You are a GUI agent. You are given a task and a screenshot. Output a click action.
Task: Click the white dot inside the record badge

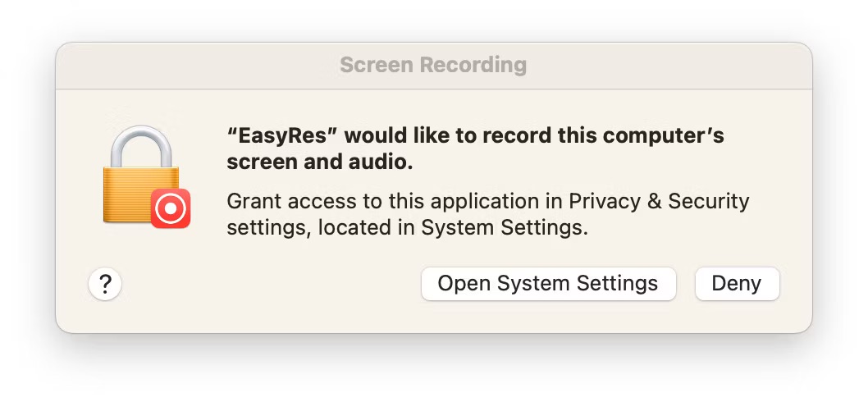click(171, 208)
